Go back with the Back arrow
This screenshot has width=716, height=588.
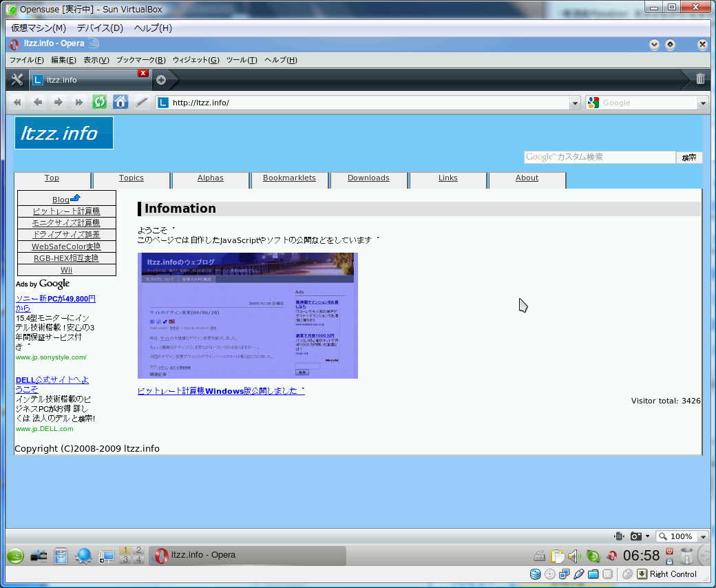38,103
